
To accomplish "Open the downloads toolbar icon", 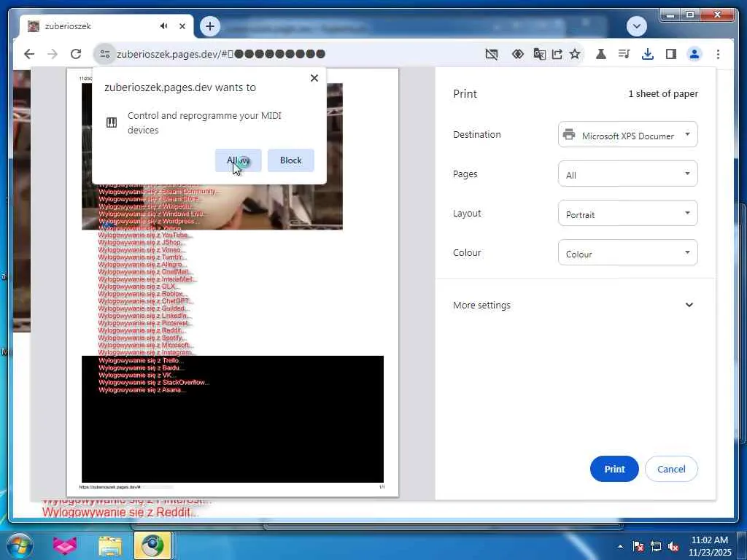I will 648,54.
